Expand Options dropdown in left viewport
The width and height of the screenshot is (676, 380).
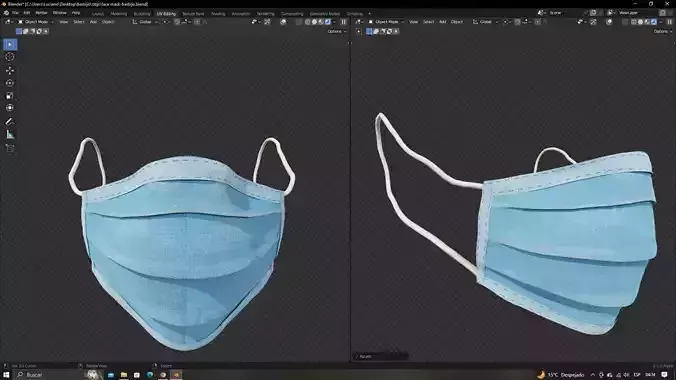pos(336,31)
